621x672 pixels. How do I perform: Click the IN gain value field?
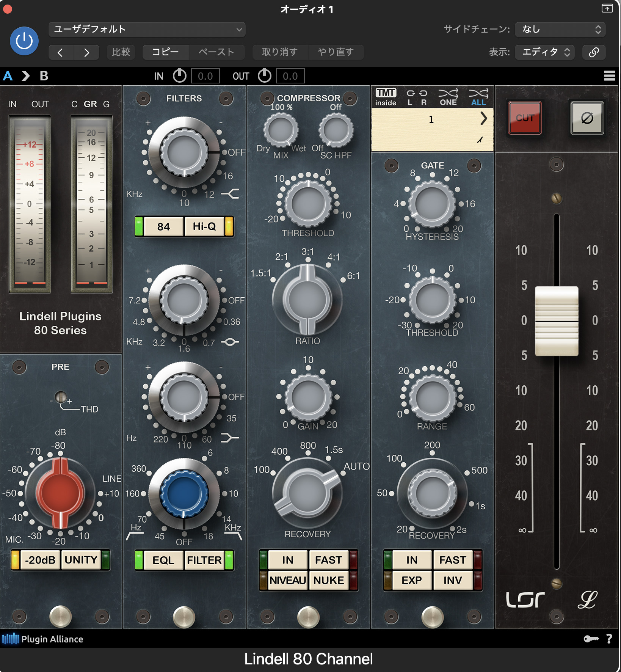205,76
